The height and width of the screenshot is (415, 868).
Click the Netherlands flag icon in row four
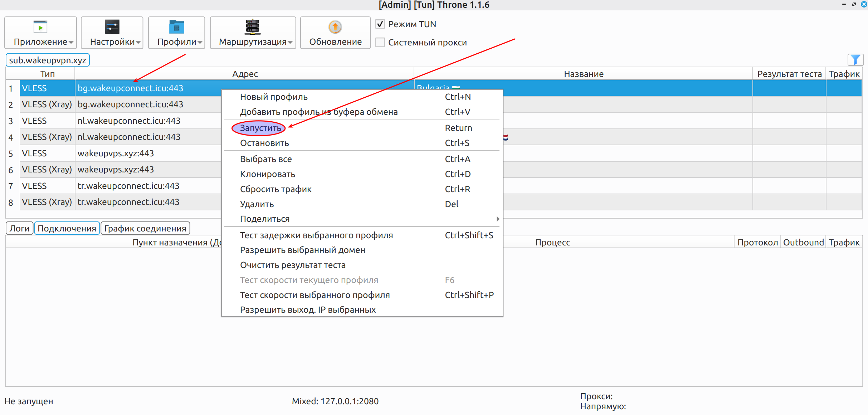tap(506, 137)
